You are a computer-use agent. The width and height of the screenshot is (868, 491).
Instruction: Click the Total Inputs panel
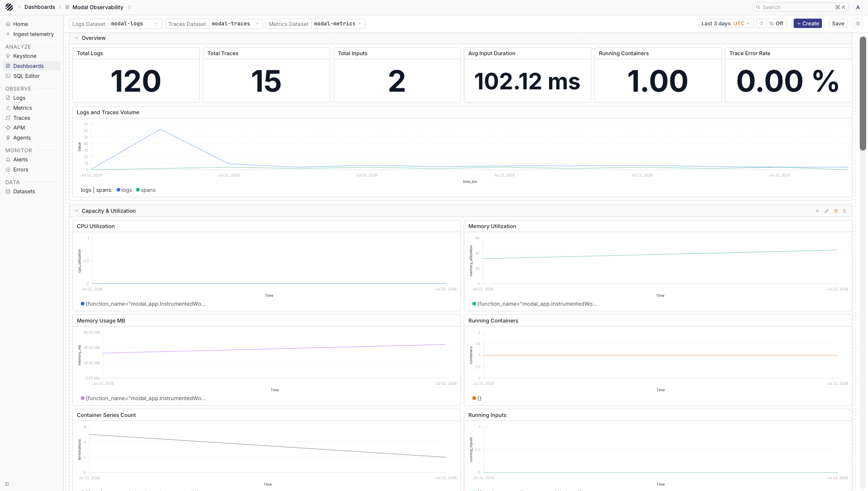pos(397,75)
